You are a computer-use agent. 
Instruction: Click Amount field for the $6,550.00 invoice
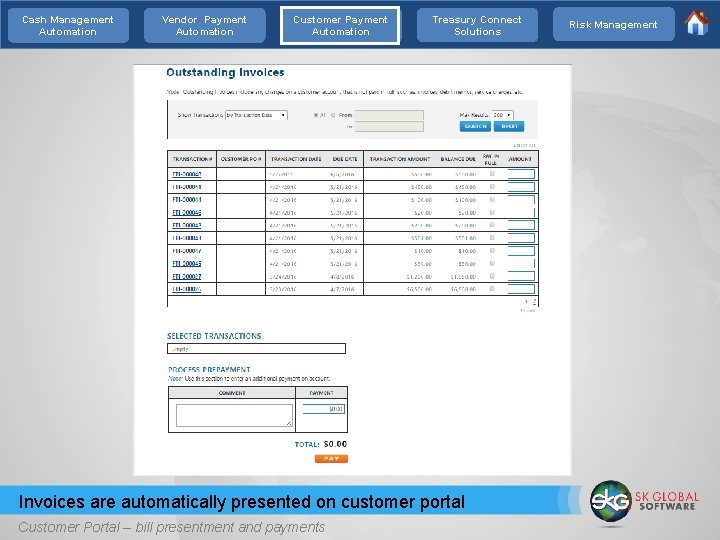point(521,289)
